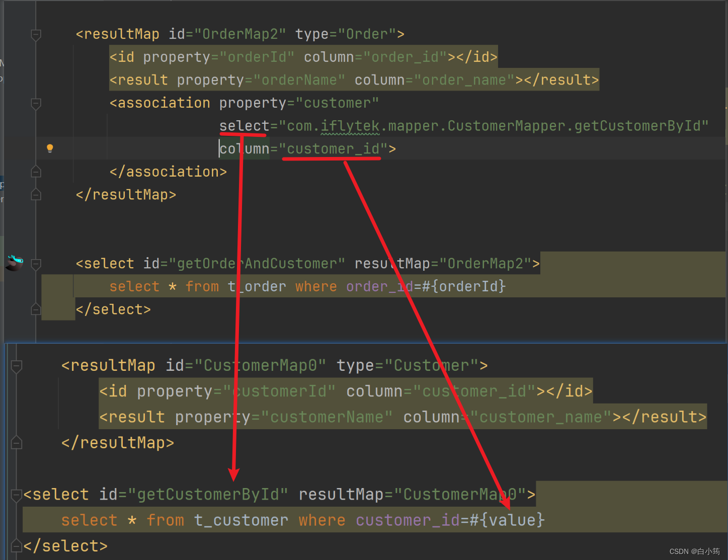Click fold marker beside CustomerMap0 closing resultMap tag
Viewport: 728px width, 560px height.
click(17, 443)
